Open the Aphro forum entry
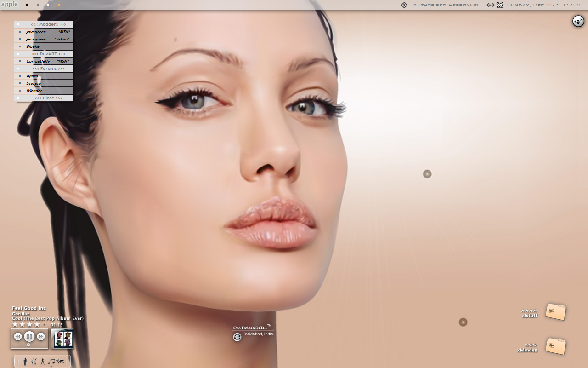This screenshot has width=588, height=368. point(44,76)
